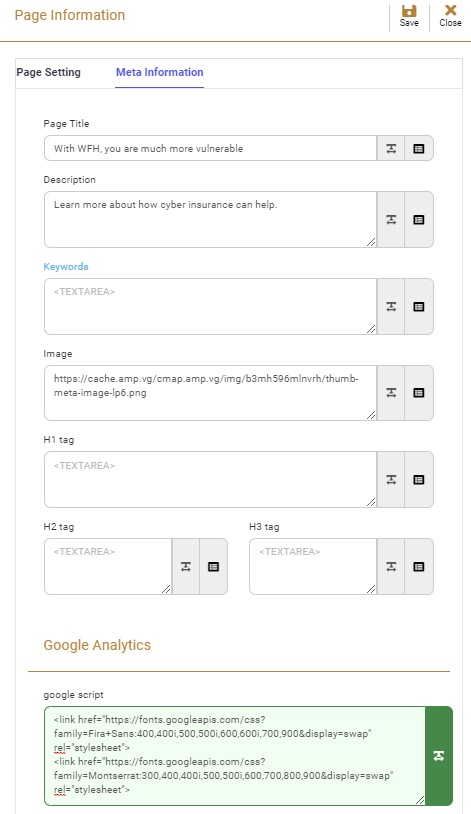Click the merge-field icon beside Description
This screenshot has height=814, width=471.
point(391,220)
